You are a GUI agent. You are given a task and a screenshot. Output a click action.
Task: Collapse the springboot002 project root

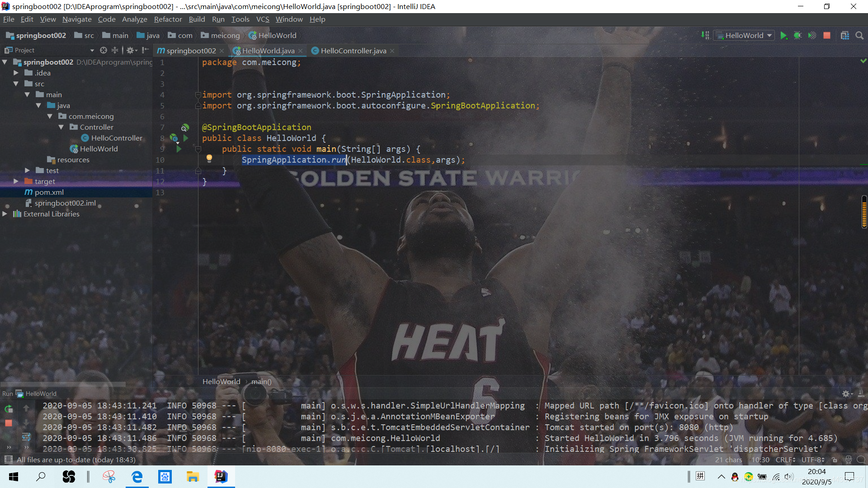[5, 62]
